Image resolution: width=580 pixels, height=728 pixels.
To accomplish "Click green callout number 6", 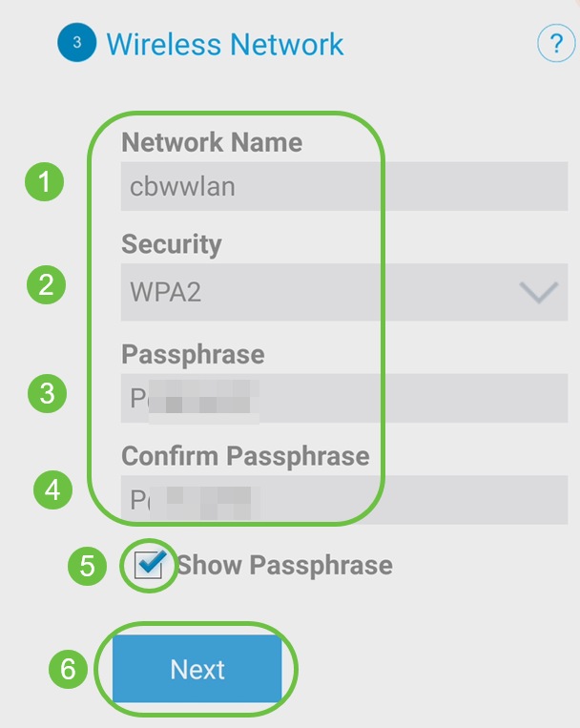I will pyautogui.click(x=68, y=669).
